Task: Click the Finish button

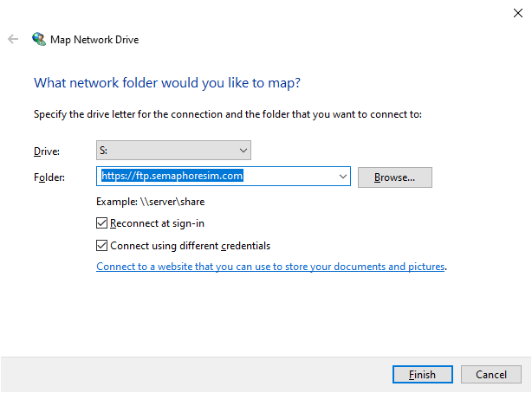Action: (422, 375)
